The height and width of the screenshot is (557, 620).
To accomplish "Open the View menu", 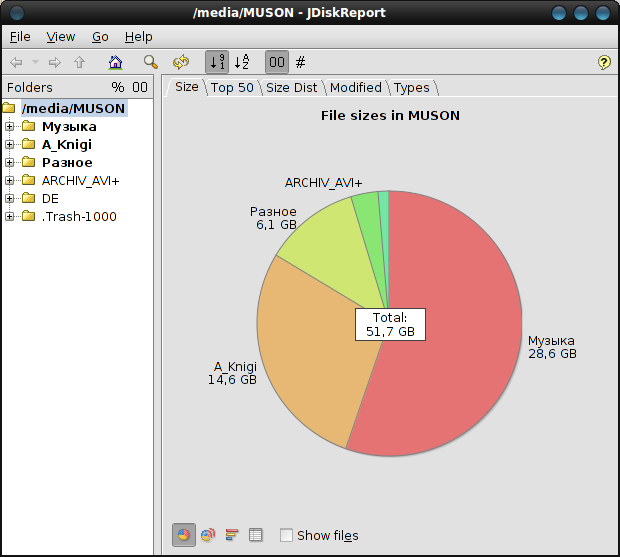I will [x=60, y=37].
